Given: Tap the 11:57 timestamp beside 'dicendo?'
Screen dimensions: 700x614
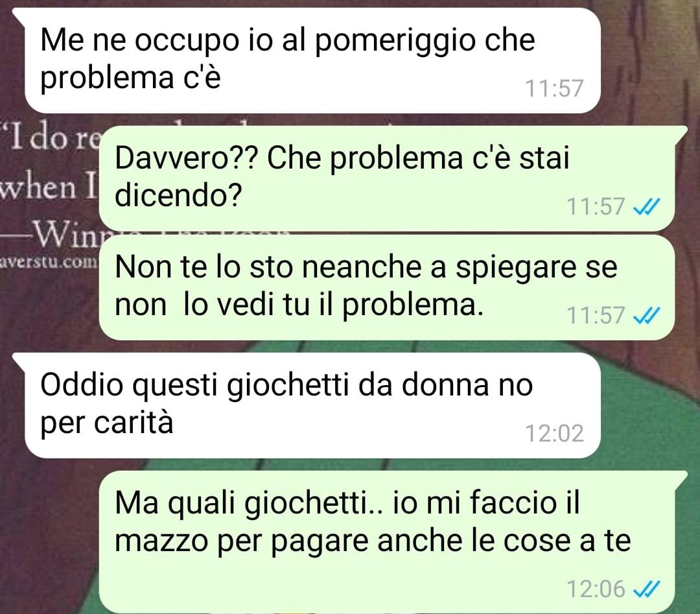Looking at the screenshot, I should [596, 207].
